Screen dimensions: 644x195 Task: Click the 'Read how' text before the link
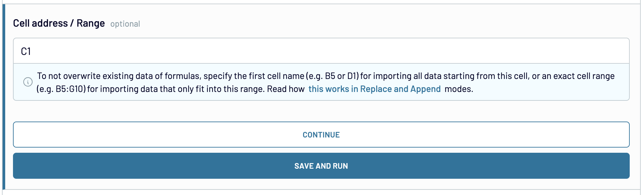pyautogui.click(x=286, y=89)
